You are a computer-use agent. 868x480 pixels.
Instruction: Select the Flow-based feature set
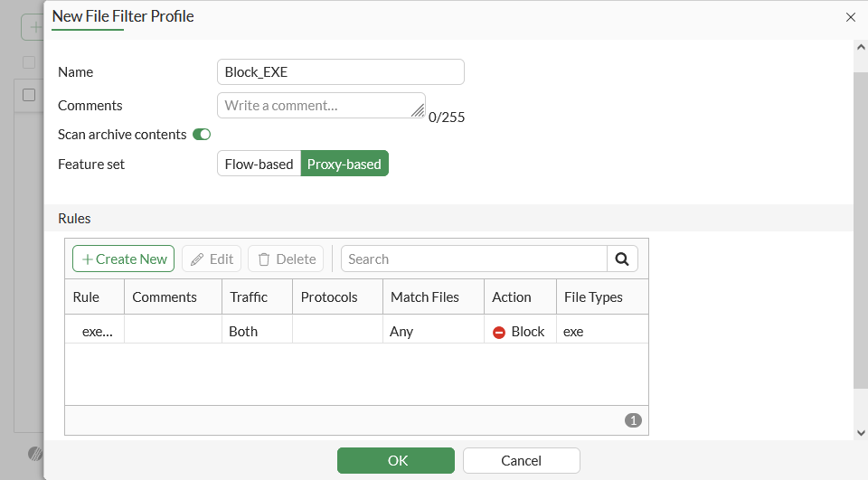click(x=259, y=164)
